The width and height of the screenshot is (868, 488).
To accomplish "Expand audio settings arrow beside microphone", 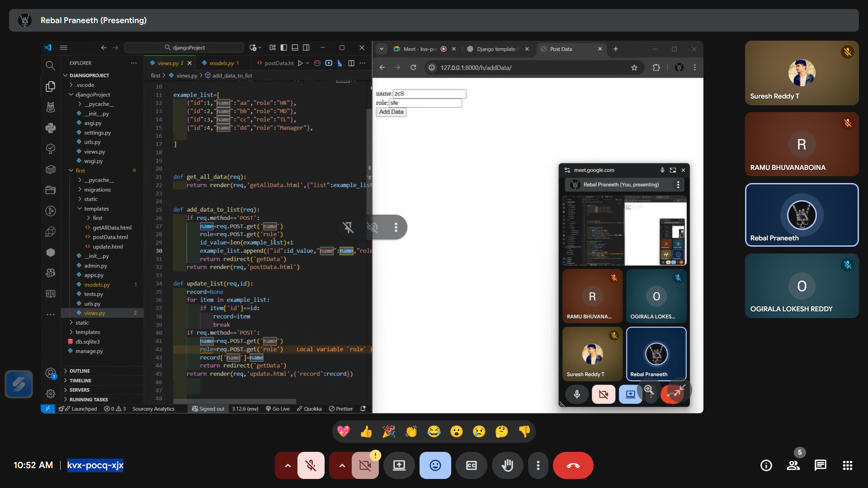I will tap(288, 465).
